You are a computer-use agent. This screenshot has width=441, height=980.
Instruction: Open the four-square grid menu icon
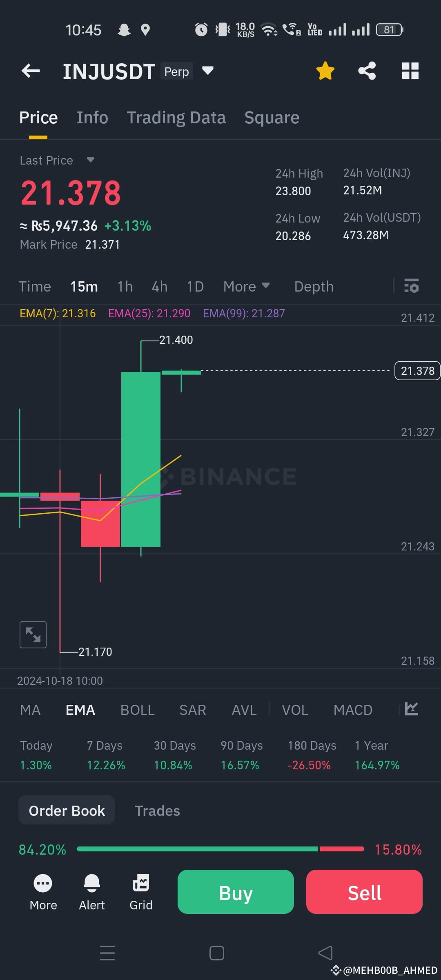point(410,71)
